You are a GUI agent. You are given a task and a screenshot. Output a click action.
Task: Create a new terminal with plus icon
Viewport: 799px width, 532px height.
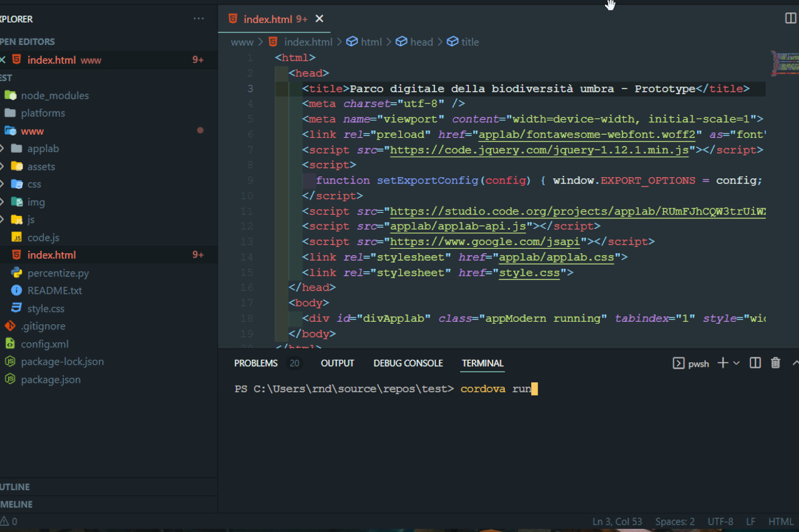click(x=723, y=363)
